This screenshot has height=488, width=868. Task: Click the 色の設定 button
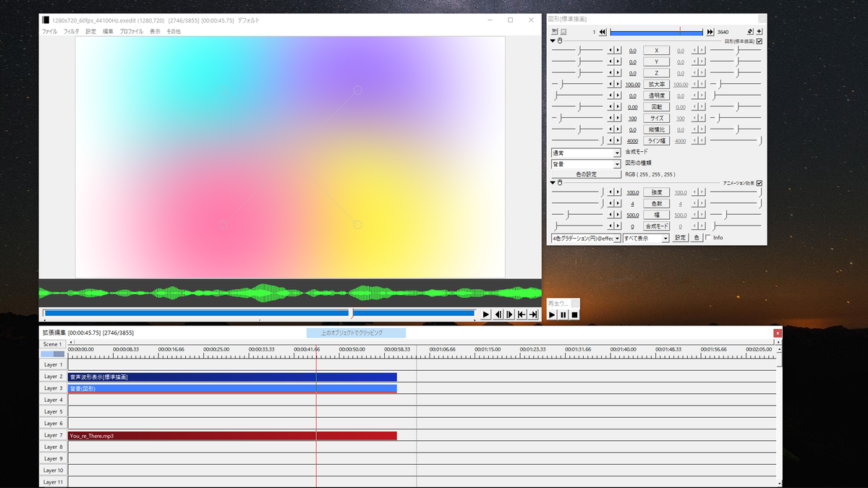(x=585, y=174)
